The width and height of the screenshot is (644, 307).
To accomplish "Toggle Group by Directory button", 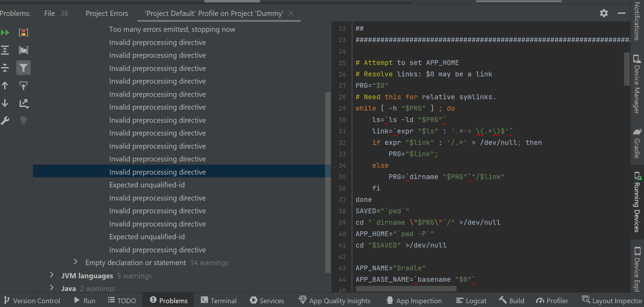I will coord(23,50).
